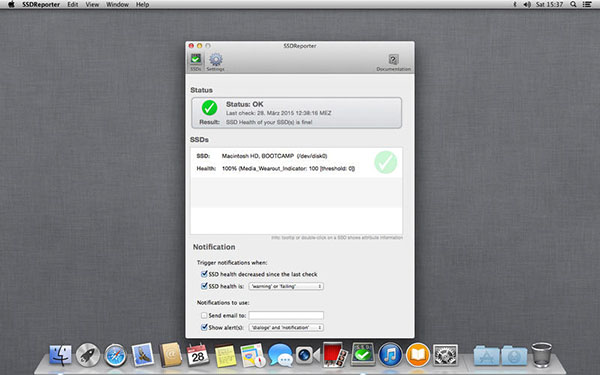The image size is (600, 375).
Task: Disable the 'Show alert(s)' checkbox
Action: 204,327
